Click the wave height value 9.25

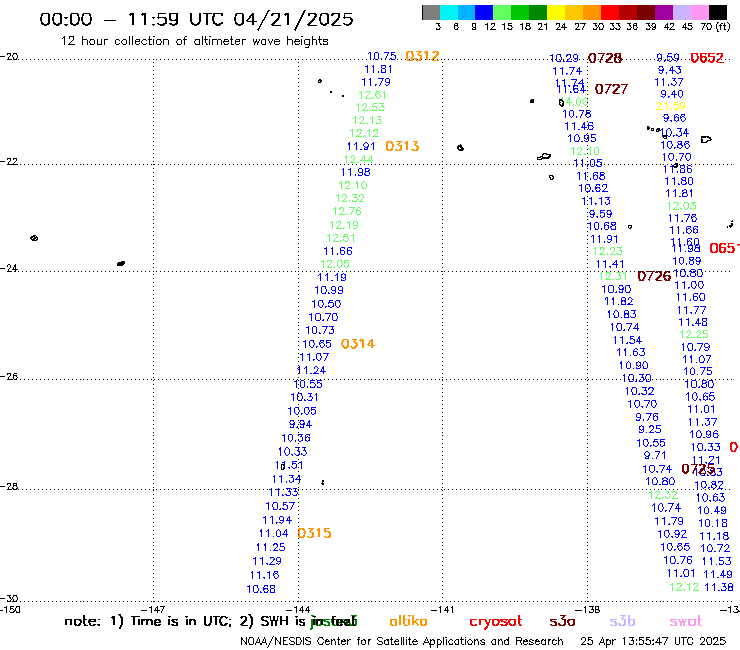[650, 429]
